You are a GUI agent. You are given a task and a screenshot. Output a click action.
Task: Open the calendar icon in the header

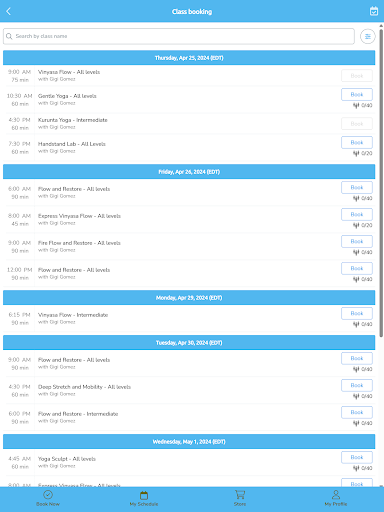[x=374, y=11]
